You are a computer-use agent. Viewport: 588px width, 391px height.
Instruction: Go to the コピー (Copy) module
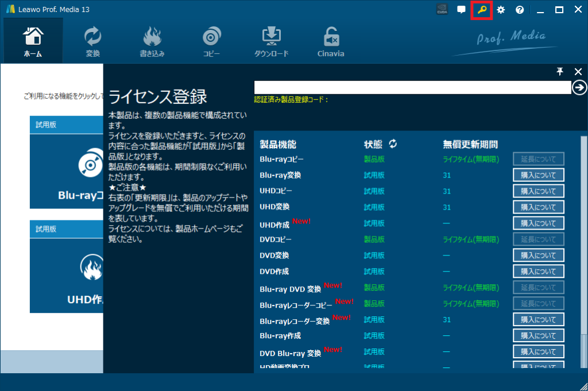(211, 41)
